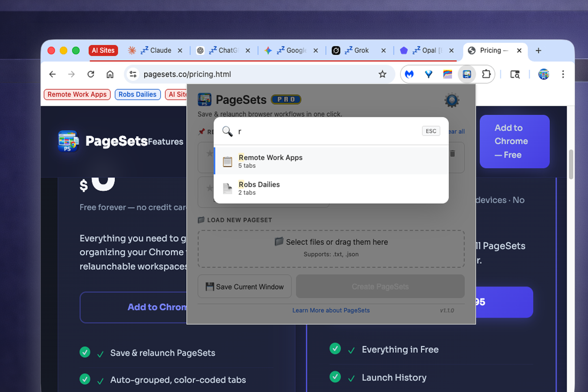Image resolution: width=588 pixels, height=392 pixels.
Task: Switch to the Google tab
Action: click(x=291, y=51)
